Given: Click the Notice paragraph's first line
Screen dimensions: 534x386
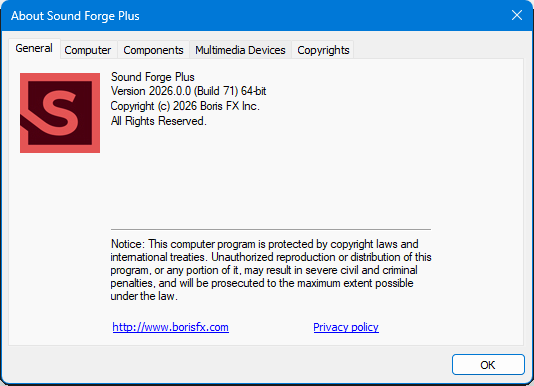Looking at the screenshot, I should 265,244.
